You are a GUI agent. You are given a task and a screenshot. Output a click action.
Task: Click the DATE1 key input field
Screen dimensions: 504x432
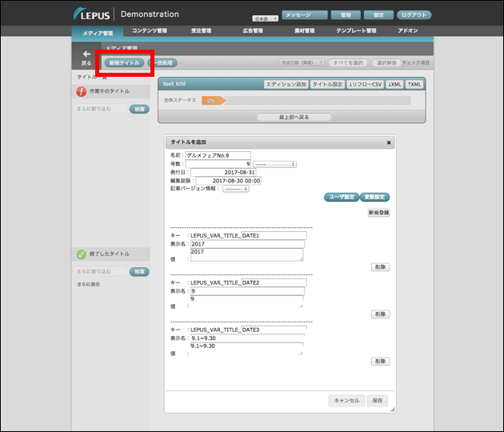click(x=274, y=236)
